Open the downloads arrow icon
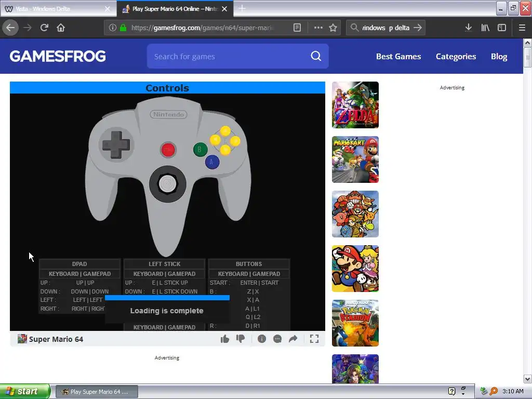 (469, 28)
